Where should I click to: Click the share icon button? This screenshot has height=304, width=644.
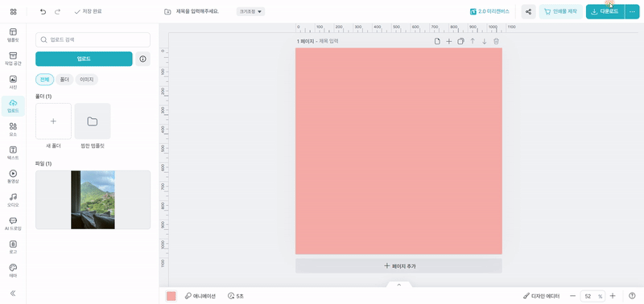(529, 11)
